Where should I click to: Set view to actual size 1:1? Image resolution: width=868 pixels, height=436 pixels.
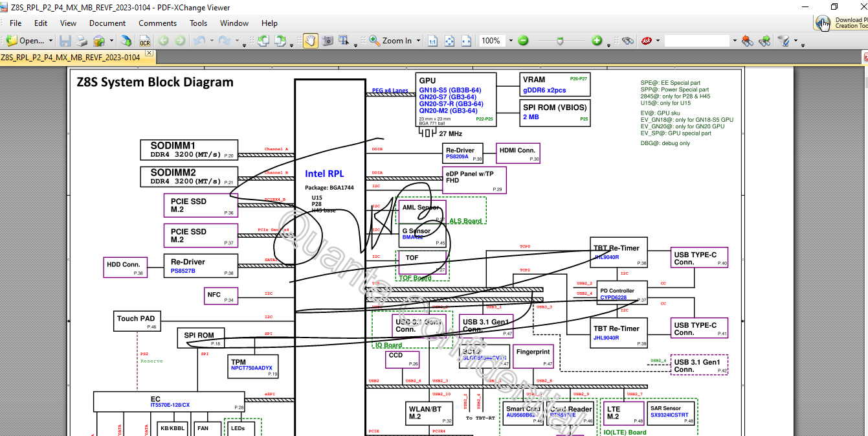[x=432, y=41]
